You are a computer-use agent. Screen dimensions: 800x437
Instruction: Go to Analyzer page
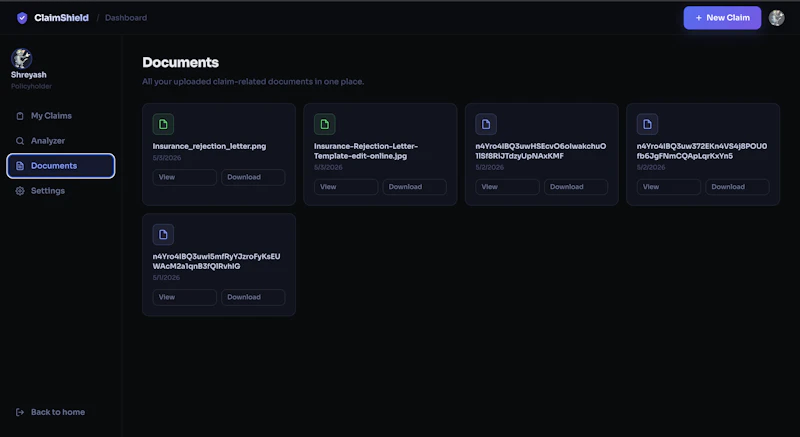[61, 141]
